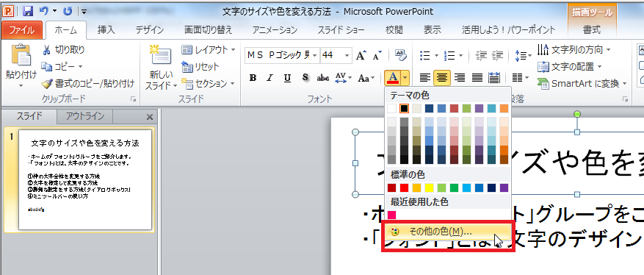Open 文字の配置 text alignment dropdown

[570, 66]
